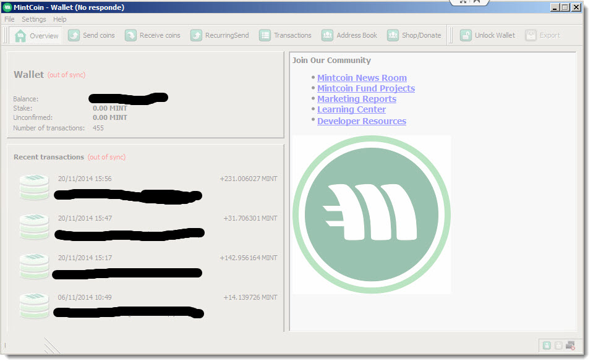Switch to the Send coins tab label
Screen dimensions: 593x364
(x=99, y=35)
